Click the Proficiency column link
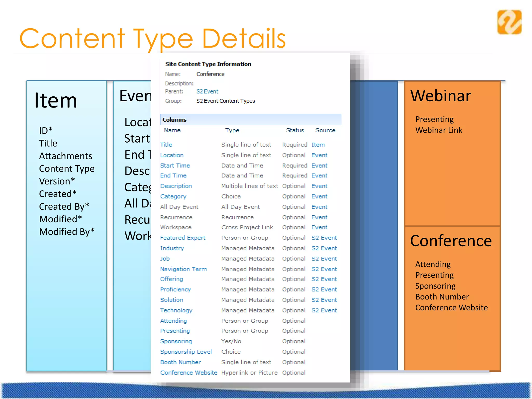 (x=175, y=289)
